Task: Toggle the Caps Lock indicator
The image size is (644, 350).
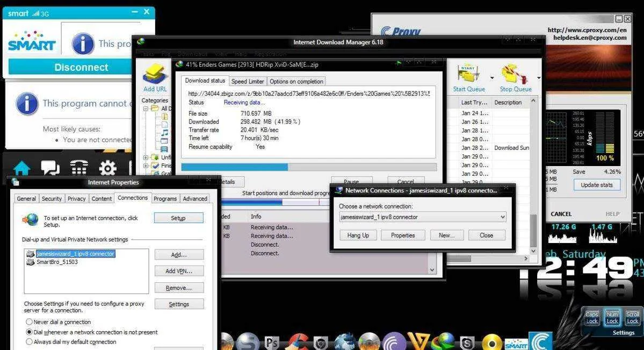Action: coord(592,318)
